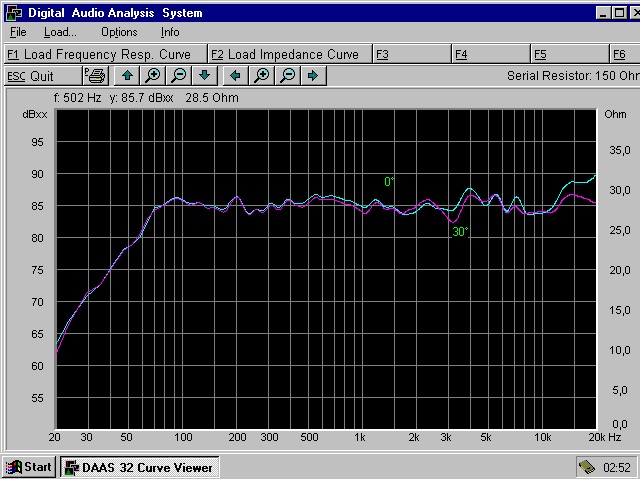Zoom out horizontally using magnifier beside right arrow
The height and width of the screenshot is (479, 640).
[287, 76]
